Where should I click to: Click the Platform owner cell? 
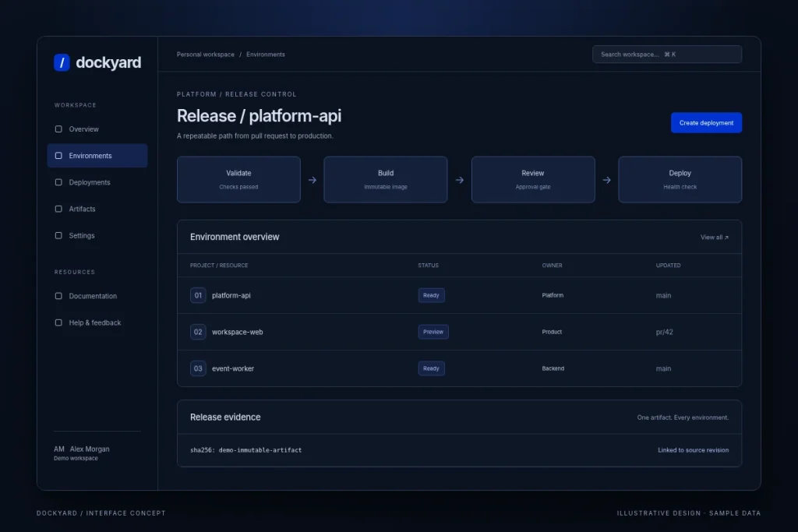553,295
